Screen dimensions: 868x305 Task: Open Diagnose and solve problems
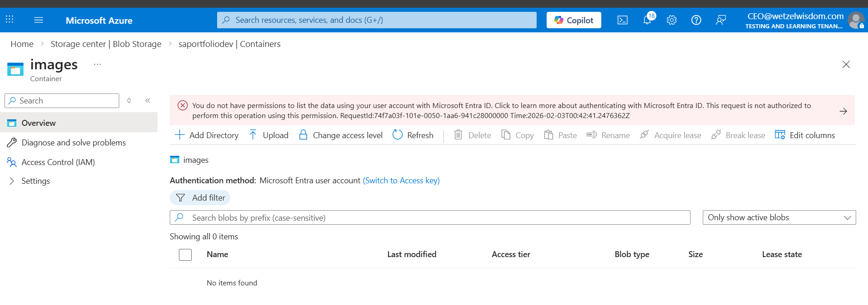point(73,143)
